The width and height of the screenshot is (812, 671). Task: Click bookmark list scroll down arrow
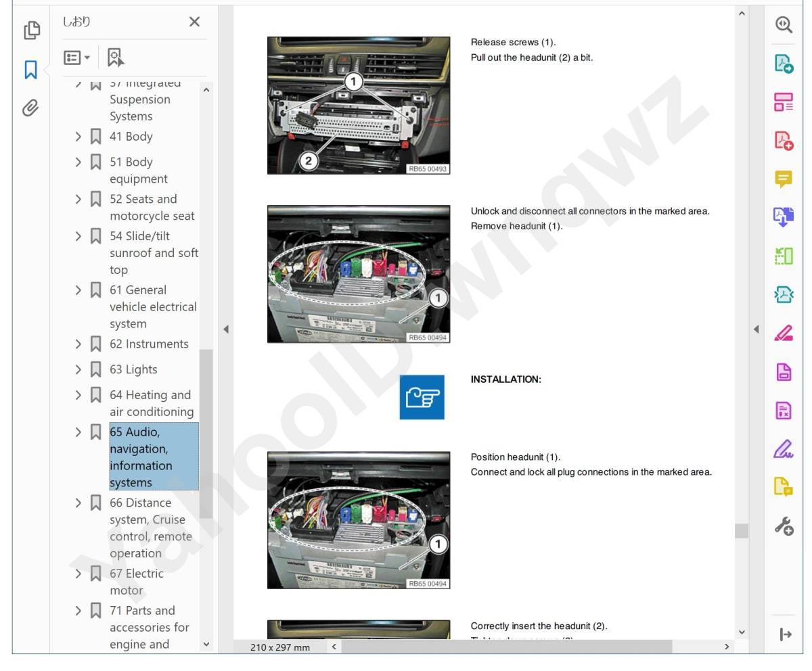pyautogui.click(x=206, y=645)
